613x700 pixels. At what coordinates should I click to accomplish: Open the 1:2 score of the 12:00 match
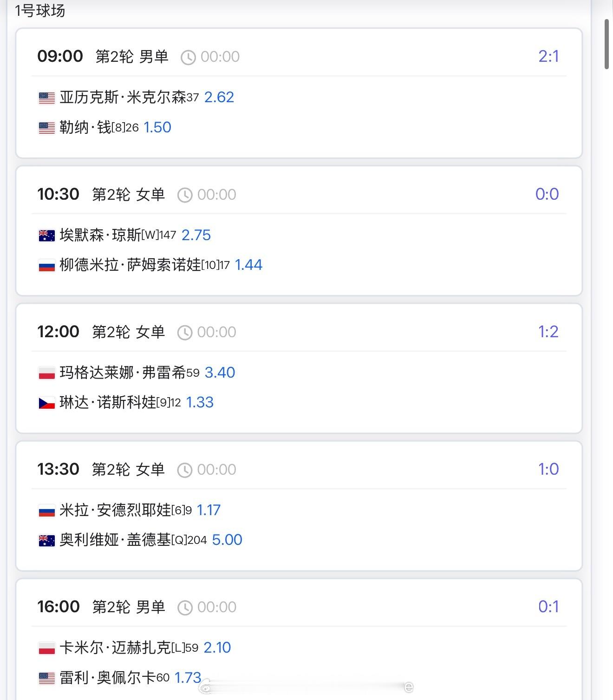pyautogui.click(x=548, y=332)
